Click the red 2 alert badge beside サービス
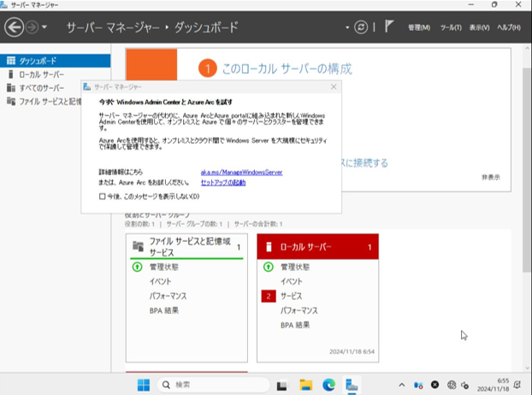 (269, 297)
